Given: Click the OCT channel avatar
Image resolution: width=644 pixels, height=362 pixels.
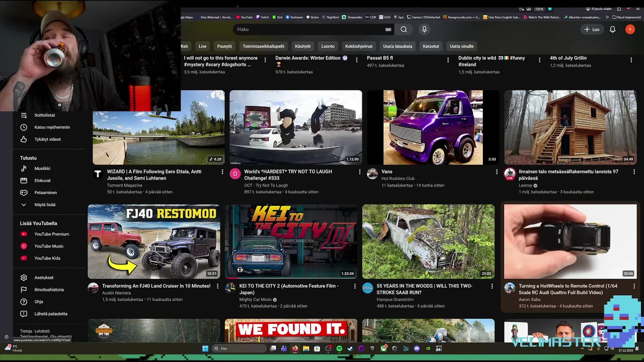Looking at the screenshot, I should click(x=235, y=174).
